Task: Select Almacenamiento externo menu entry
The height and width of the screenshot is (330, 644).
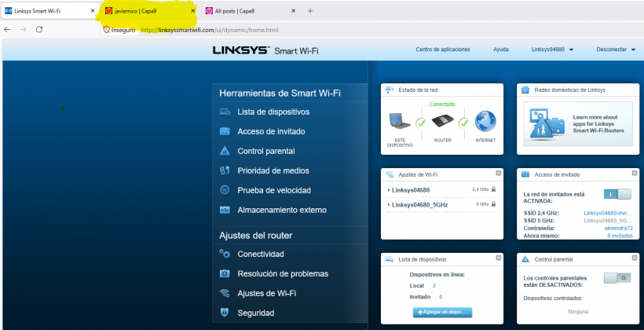Action: [x=282, y=210]
